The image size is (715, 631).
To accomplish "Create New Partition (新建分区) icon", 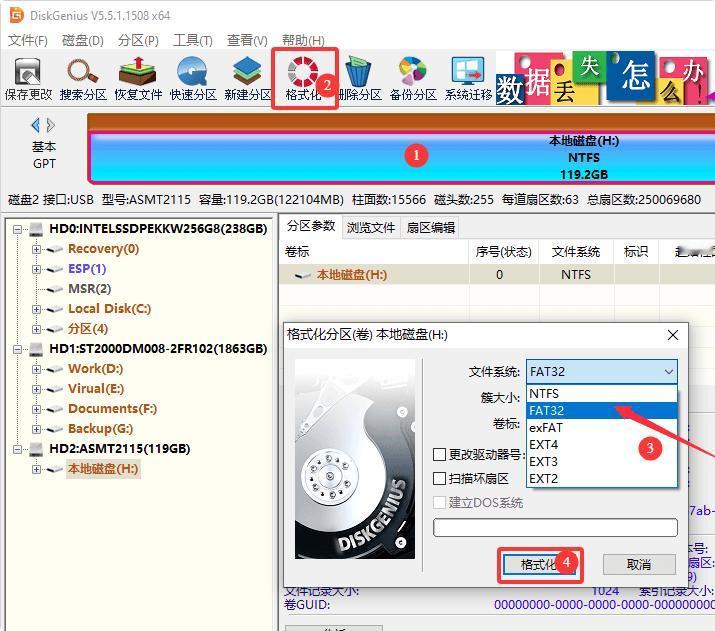I will coord(247,72).
